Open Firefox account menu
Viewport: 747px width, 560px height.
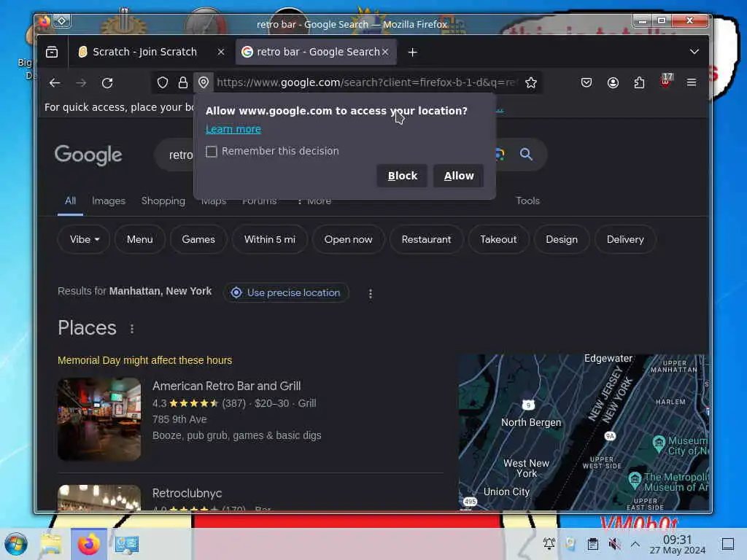613,83
